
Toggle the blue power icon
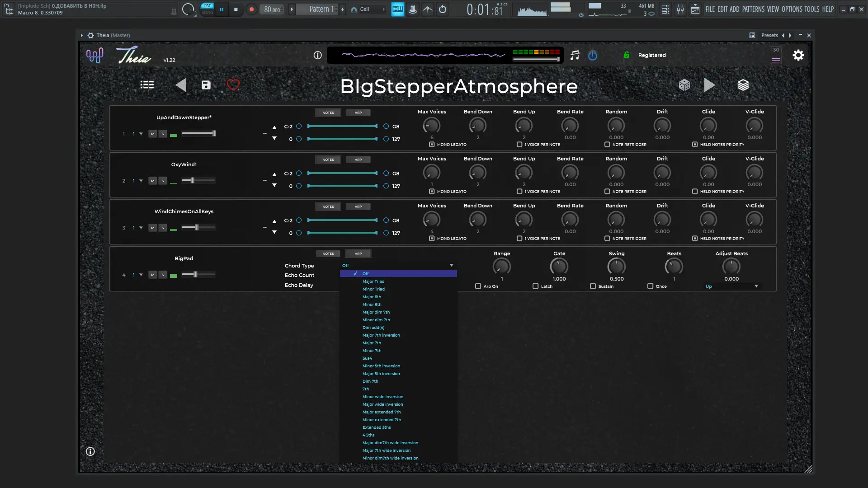[593, 55]
